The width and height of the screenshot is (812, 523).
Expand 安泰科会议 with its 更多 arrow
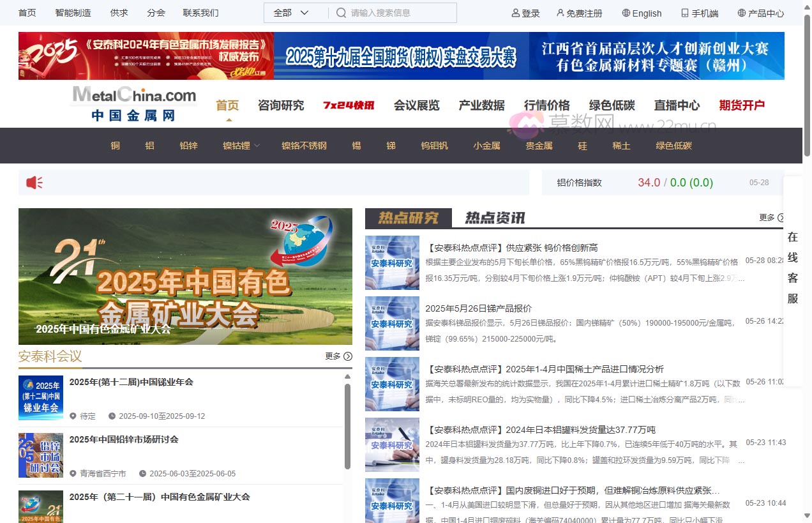(347, 356)
